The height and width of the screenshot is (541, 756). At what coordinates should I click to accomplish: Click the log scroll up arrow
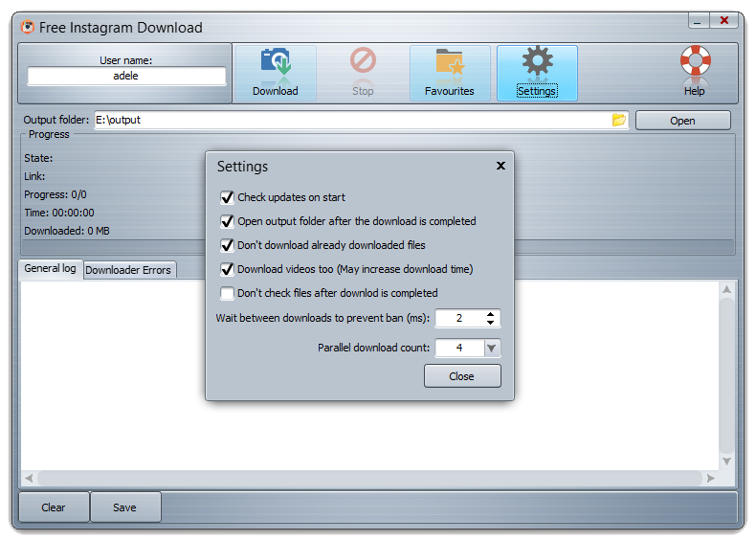(726, 289)
